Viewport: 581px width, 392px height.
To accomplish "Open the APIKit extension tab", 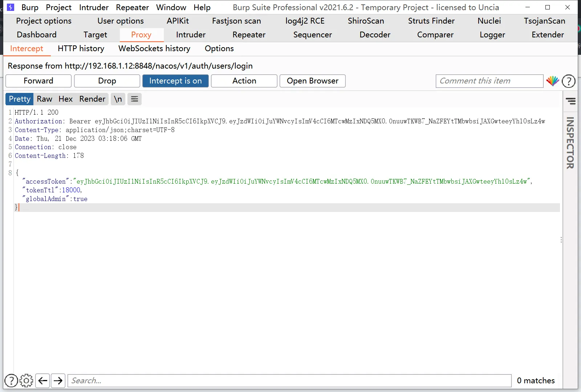I will [x=178, y=21].
